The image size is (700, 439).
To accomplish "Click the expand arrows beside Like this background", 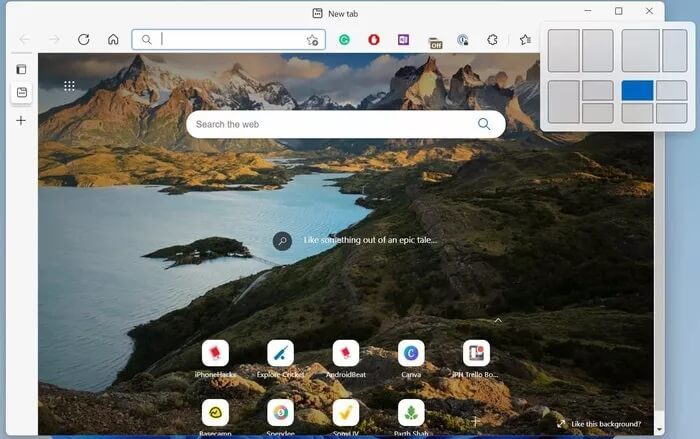I will pyautogui.click(x=561, y=424).
